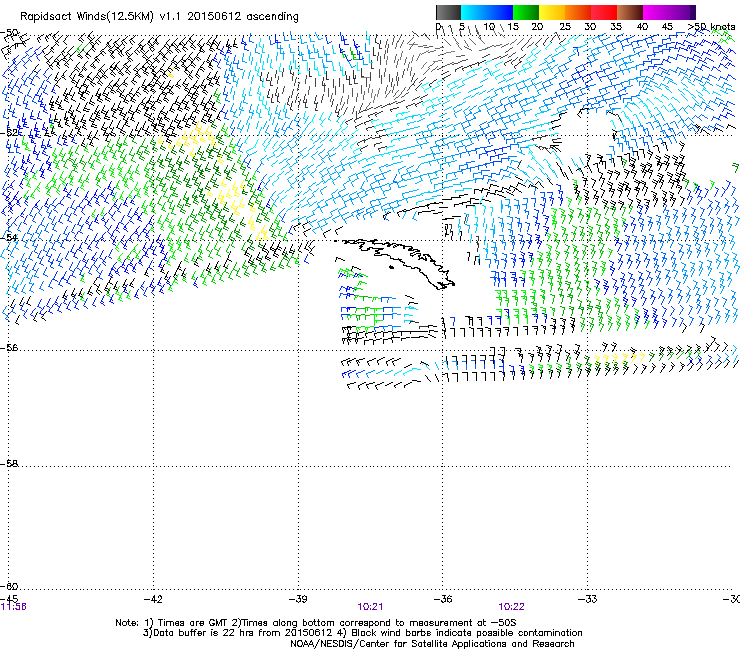This screenshot has width=740, height=650.
Task: Click the -58 latitude axis label
Action: coord(9,464)
